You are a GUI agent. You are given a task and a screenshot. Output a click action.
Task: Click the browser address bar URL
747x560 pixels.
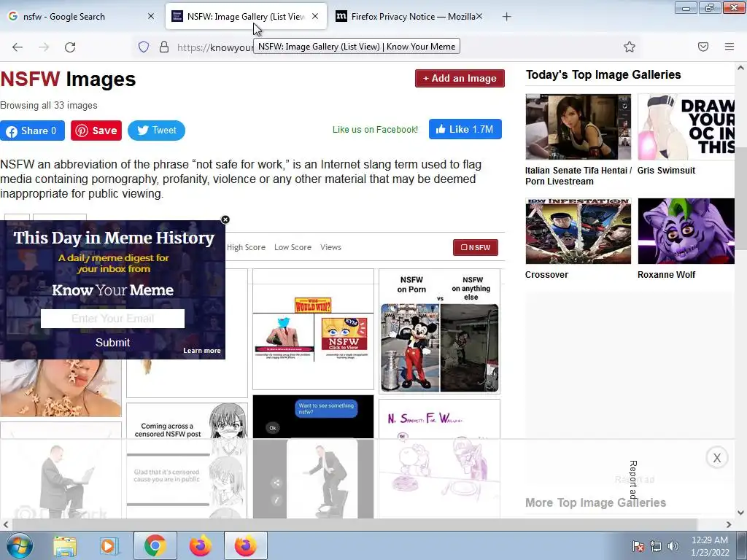point(214,47)
